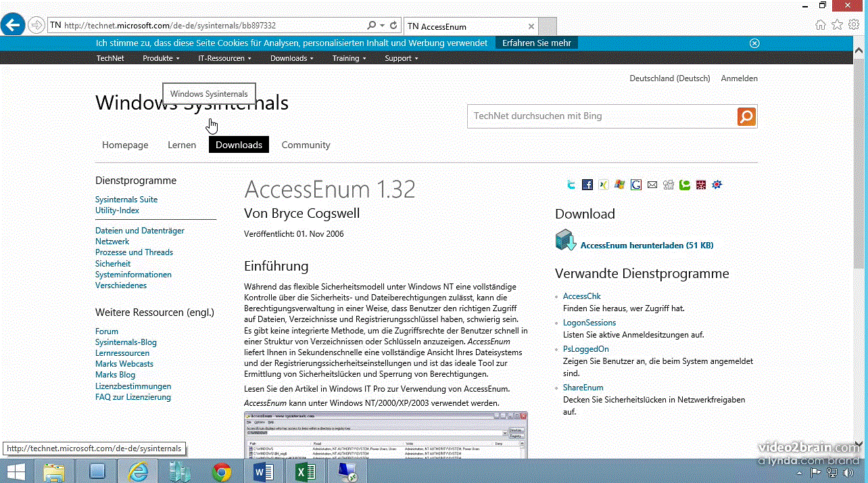Open the Sysinternals Suite link
Viewport: 868px width, 483px height.
(x=126, y=200)
